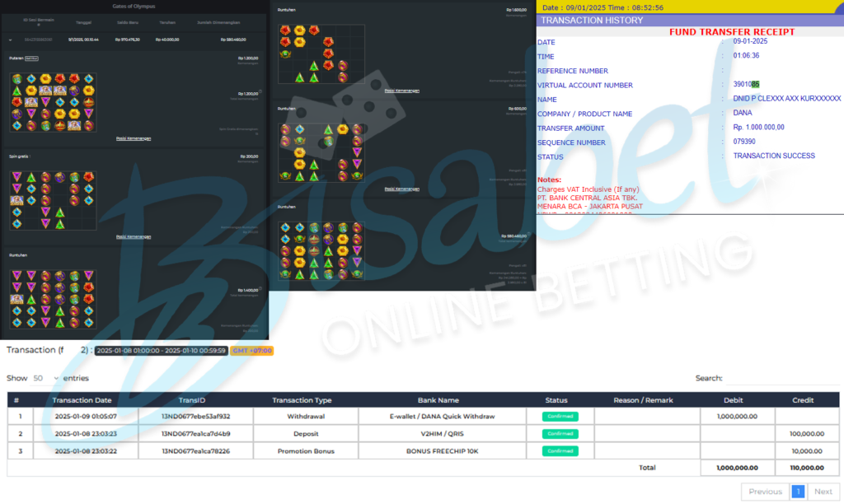The width and height of the screenshot is (844, 504).
Task: Select sequence number '079390' in receipt
Action: (744, 142)
